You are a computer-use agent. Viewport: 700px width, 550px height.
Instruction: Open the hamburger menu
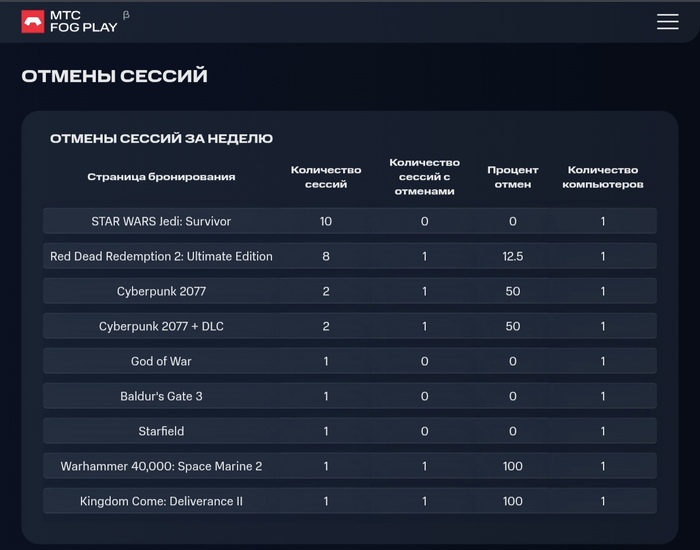coord(667,21)
